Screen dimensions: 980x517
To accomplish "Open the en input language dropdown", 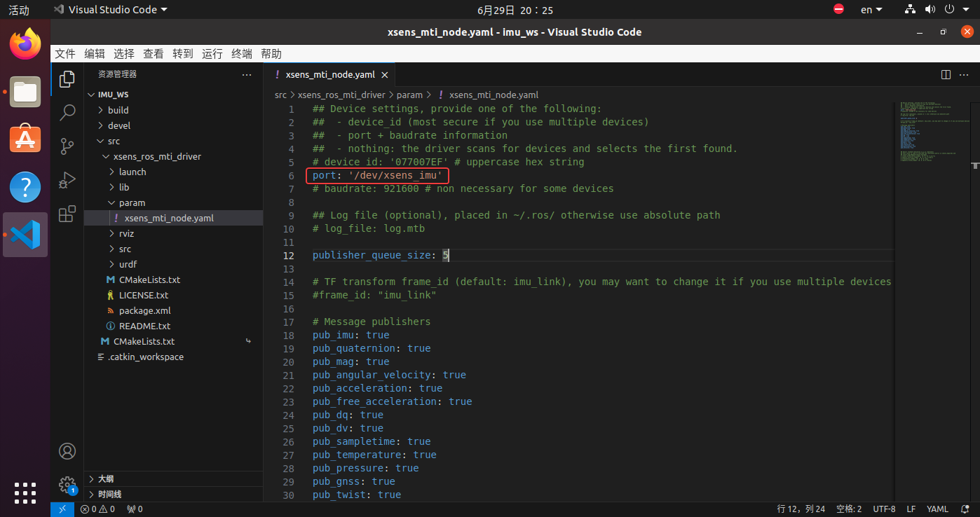I will pyautogui.click(x=872, y=10).
